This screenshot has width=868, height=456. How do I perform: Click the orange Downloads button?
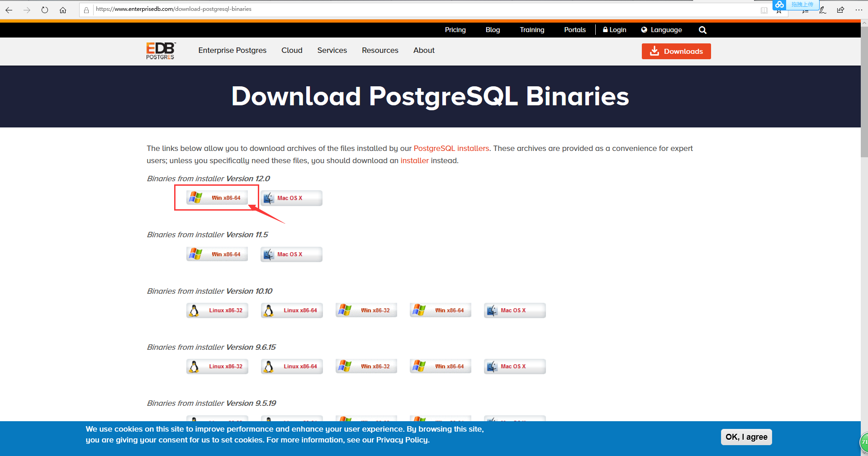coord(676,51)
